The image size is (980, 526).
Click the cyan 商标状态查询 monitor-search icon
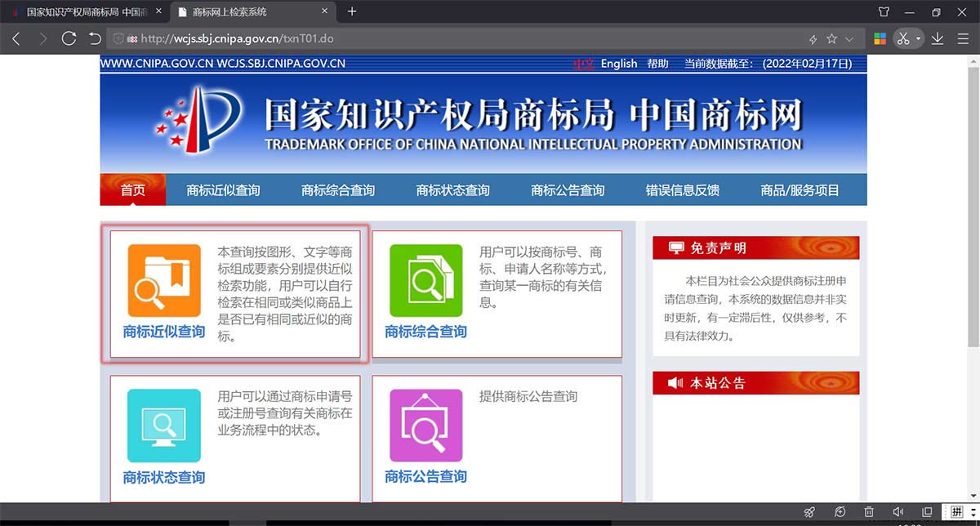pos(163,426)
